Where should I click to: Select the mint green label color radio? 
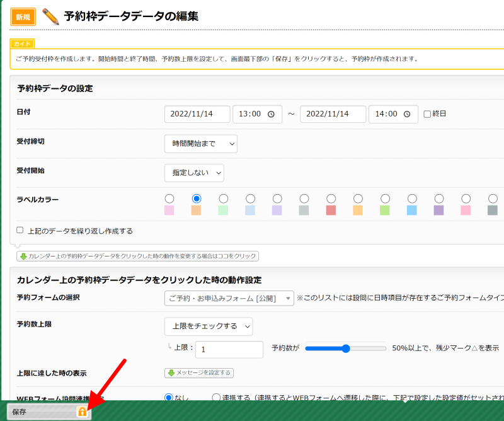pyautogui.click(x=224, y=199)
